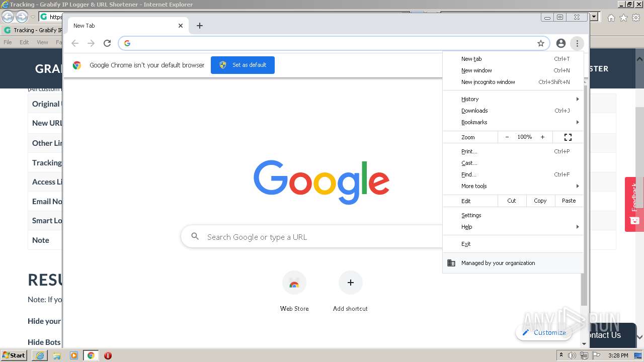Toggle fullscreen from Zoom row
This screenshot has height=362, width=644.
tap(568, 137)
